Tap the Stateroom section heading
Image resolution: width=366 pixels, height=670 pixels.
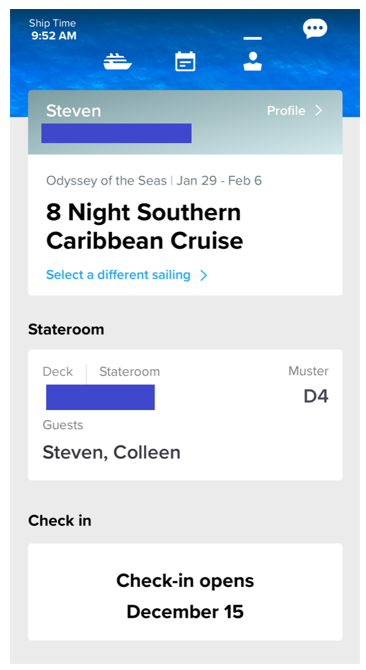coord(66,329)
